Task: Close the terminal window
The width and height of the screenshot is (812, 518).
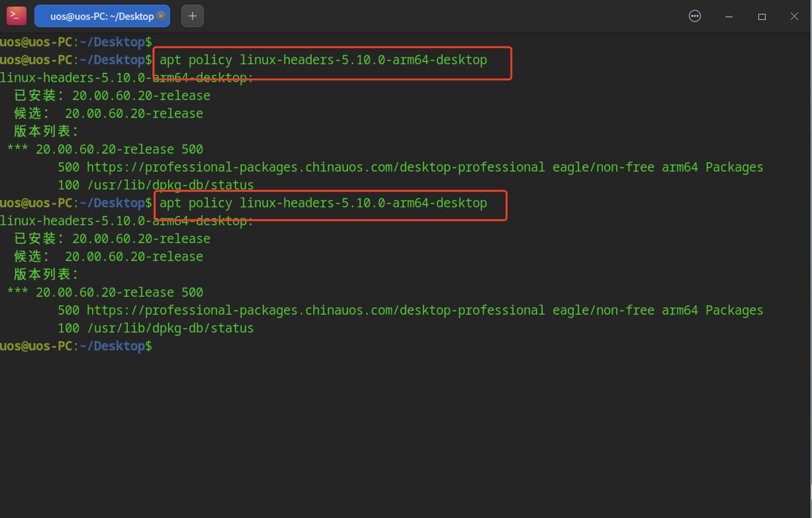Action: 794,16
